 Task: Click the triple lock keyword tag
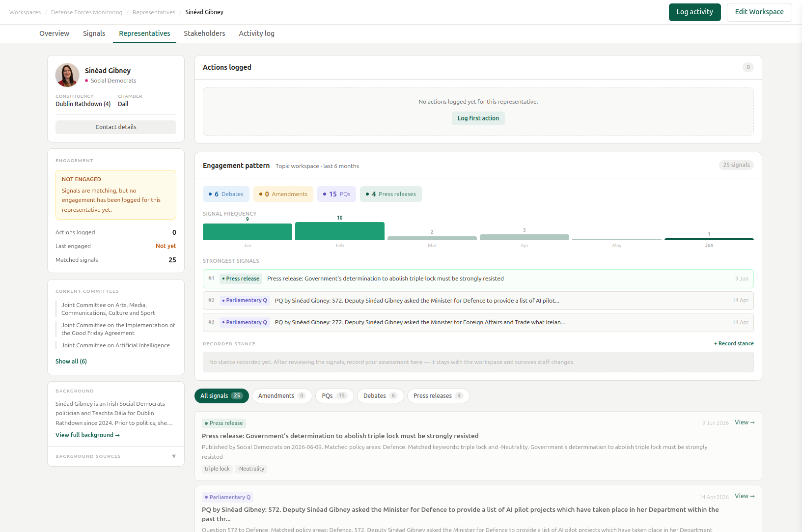[x=217, y=469]
